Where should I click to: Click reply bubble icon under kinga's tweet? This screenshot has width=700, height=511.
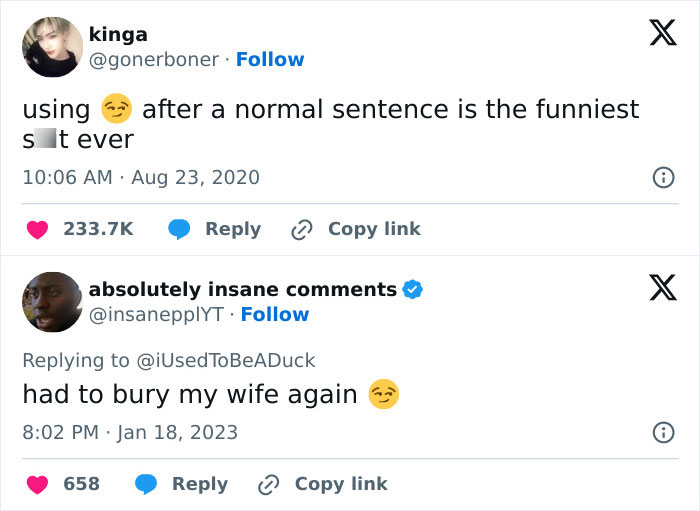pyautogui.click(x=180, y=229)
